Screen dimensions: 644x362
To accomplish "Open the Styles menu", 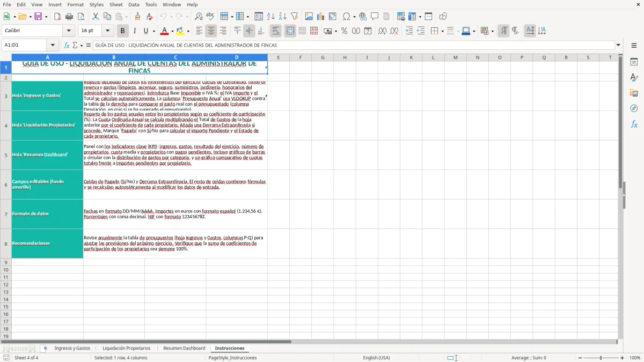I will click(x=97, y=4).
